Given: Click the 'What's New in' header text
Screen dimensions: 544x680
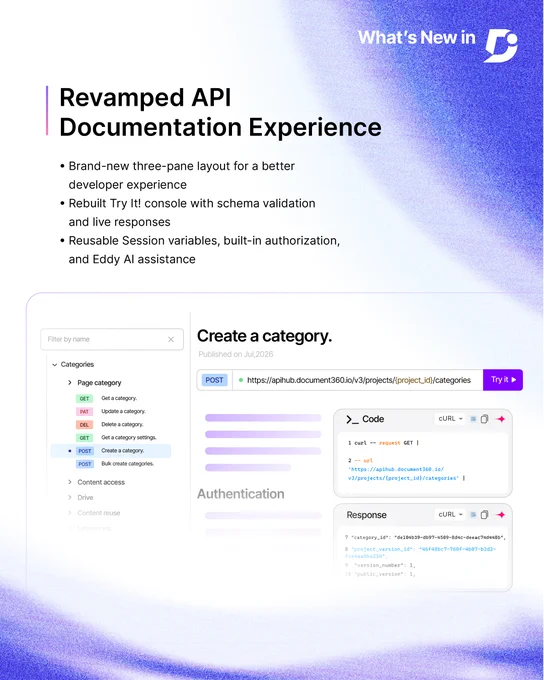Looking at the screenshot, I should 416,38.
